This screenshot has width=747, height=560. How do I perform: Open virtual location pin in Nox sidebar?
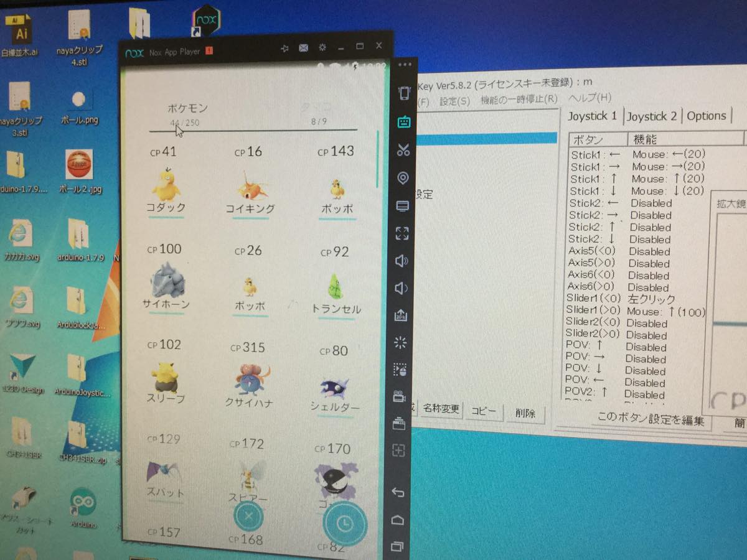point(403,178)
